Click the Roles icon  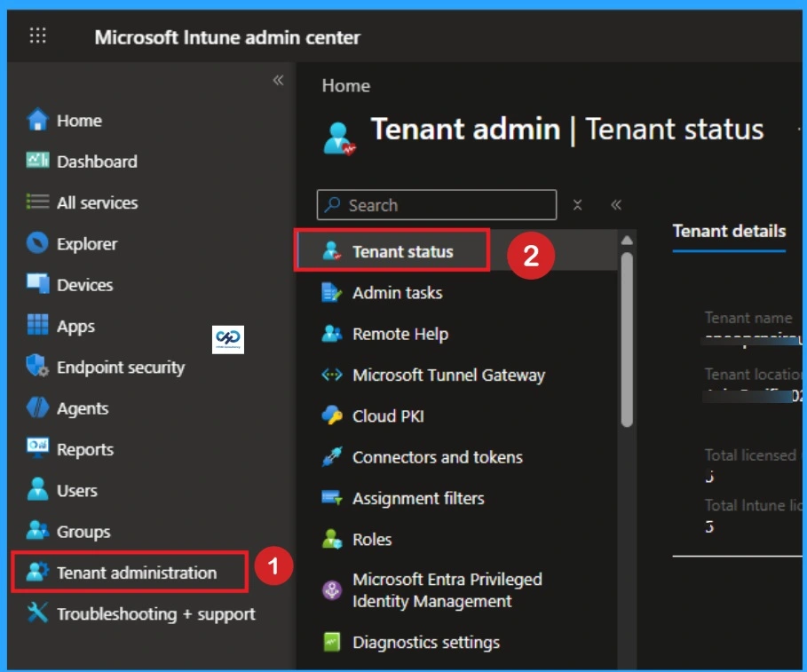(332, 539)
